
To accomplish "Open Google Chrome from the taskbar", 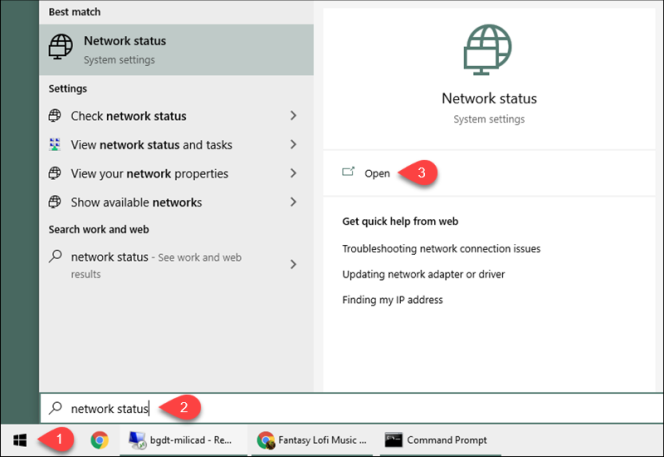I will [99, 439].
